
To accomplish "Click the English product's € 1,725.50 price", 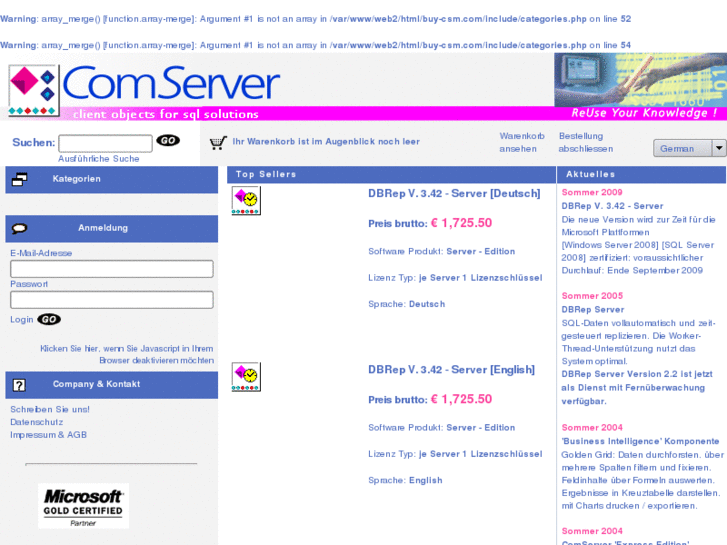I will 461,399.
